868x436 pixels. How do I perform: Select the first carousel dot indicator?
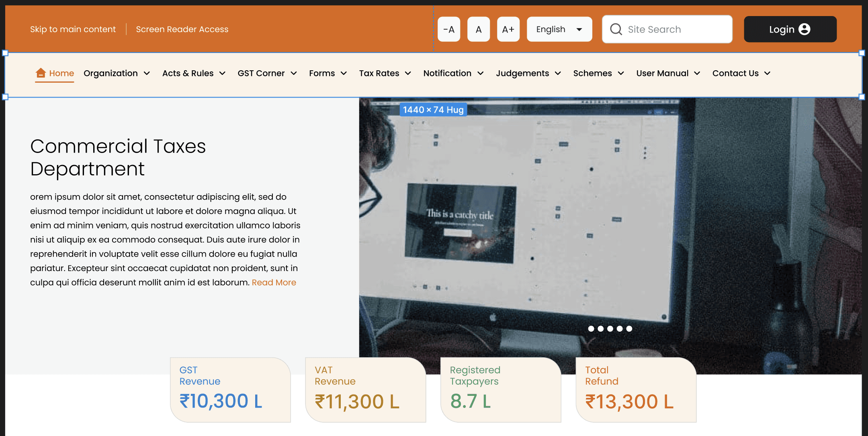591,328
